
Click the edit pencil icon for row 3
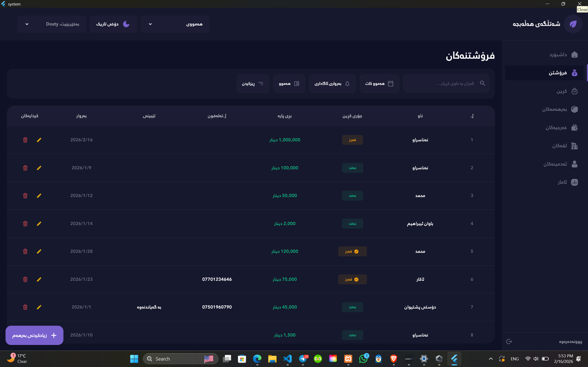[x=39, y=196]
